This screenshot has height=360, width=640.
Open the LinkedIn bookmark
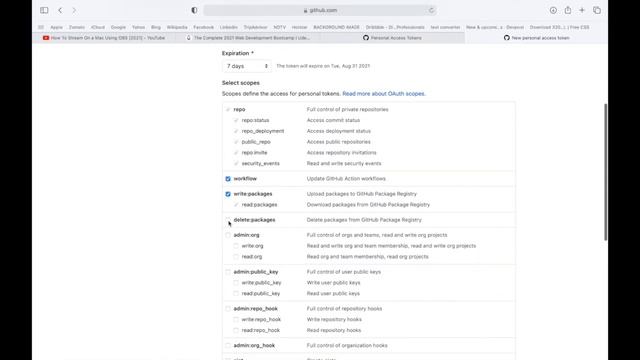click(229, 27)
